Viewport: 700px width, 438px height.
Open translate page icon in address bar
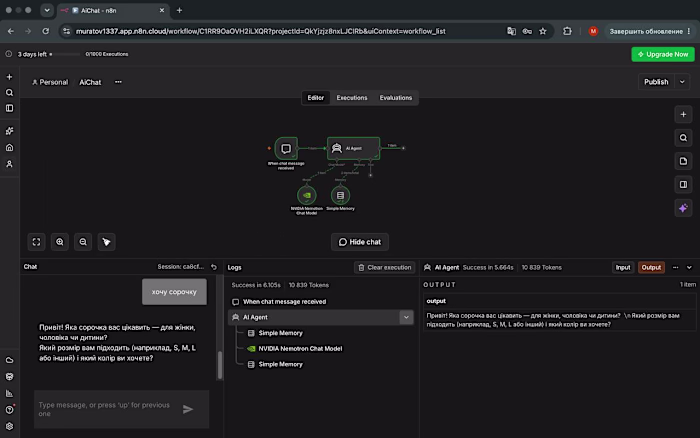pos(511,31)
